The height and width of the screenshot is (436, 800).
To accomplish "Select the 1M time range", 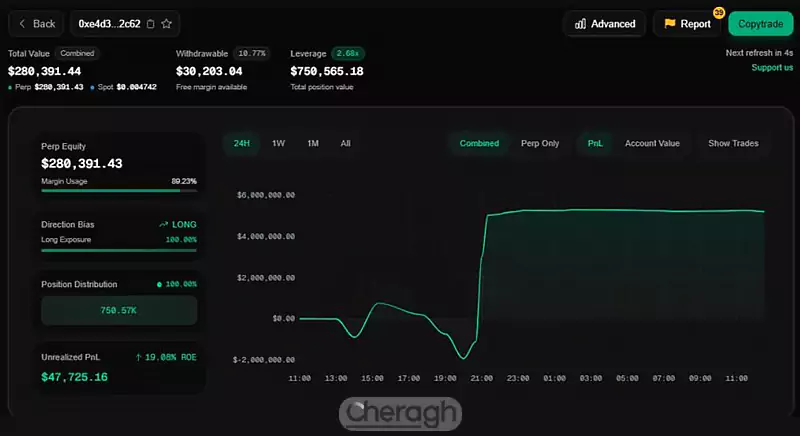I will 313,143.
